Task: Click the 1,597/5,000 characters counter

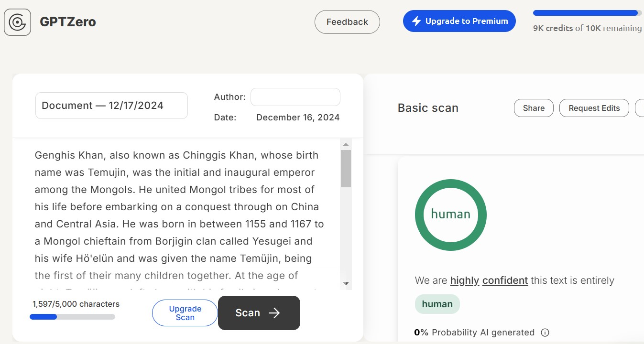Action: [76, 304]
